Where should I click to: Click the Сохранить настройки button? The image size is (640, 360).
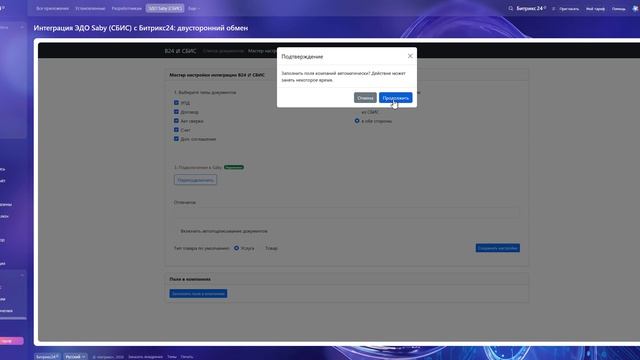[x=498, y=248]
